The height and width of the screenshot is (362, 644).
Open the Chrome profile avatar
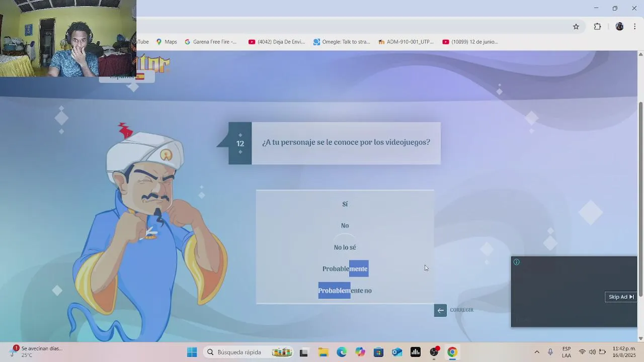coord(619,27)
